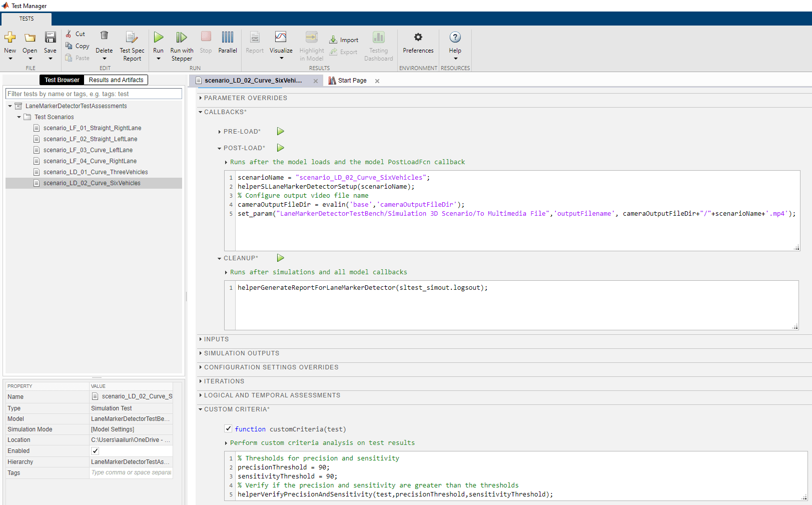
Task: Click the Test Spec Report icon
Action: coord(132,38)
